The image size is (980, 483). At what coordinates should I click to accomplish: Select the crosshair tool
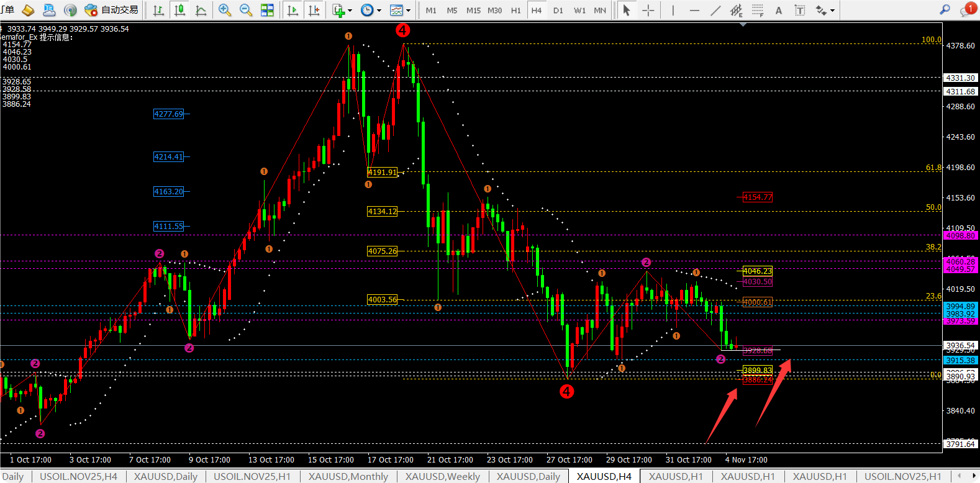pyautogui.click(x=648, y=10)
